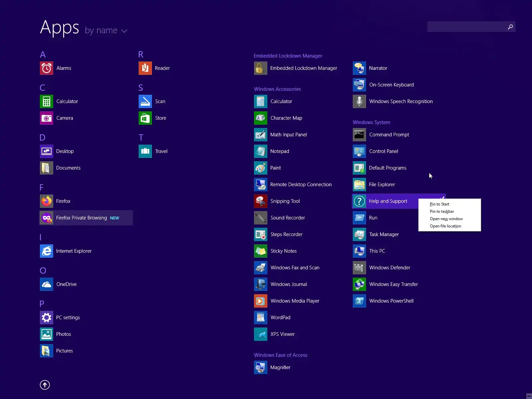Open the Reader app icon

click(x=145, y=68)
